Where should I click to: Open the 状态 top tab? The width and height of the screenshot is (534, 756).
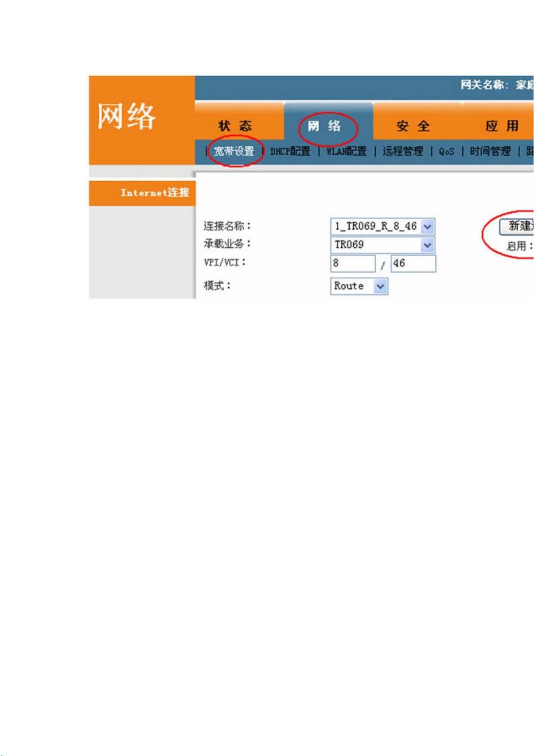pyautogui.click(x=235, y=126)
